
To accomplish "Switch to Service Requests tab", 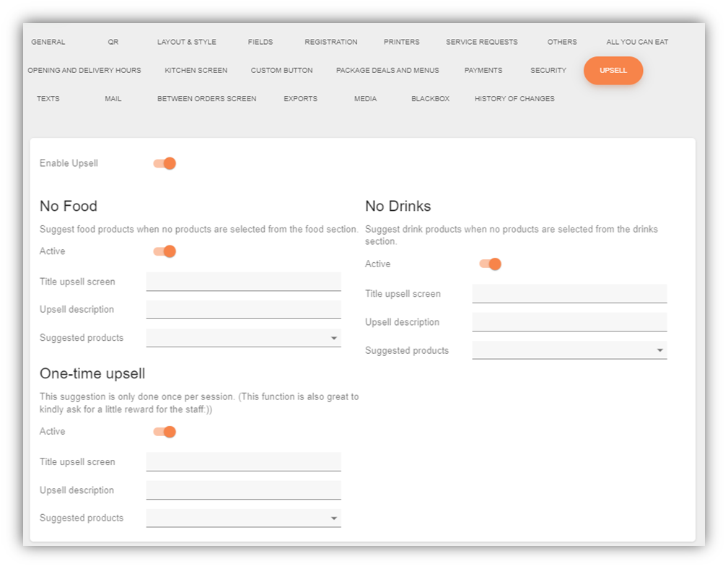I will point(481,42).
